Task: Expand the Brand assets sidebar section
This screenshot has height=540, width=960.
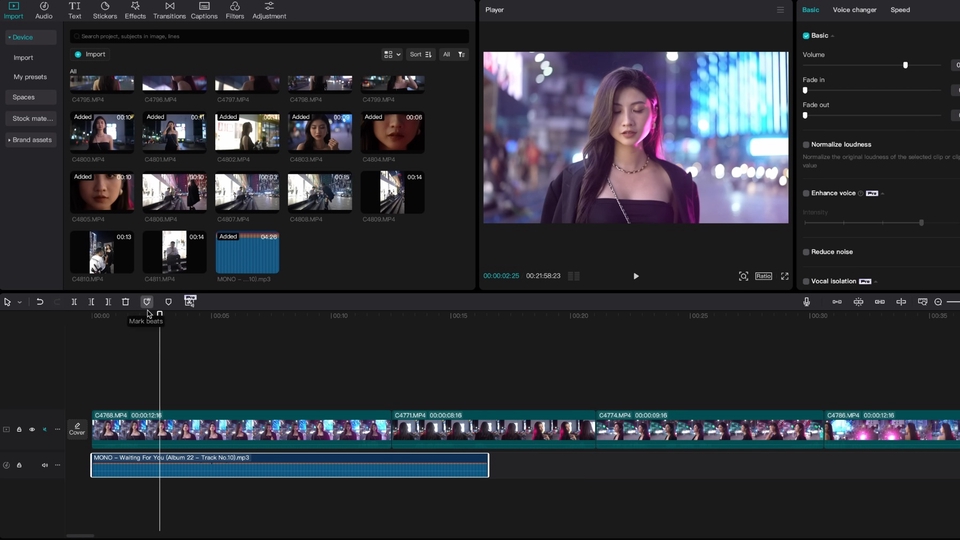Action: point(30,140)
